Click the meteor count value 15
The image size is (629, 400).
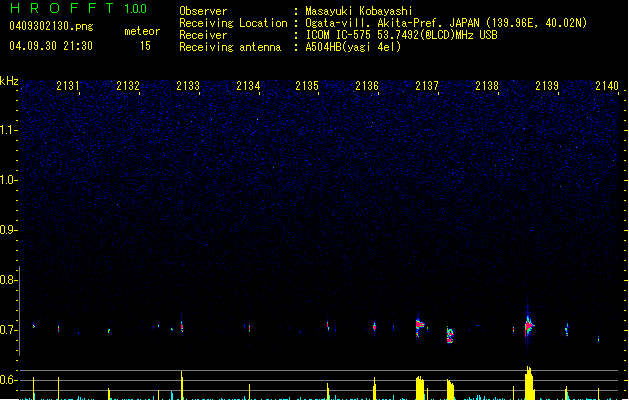click(x=145, y=46)
